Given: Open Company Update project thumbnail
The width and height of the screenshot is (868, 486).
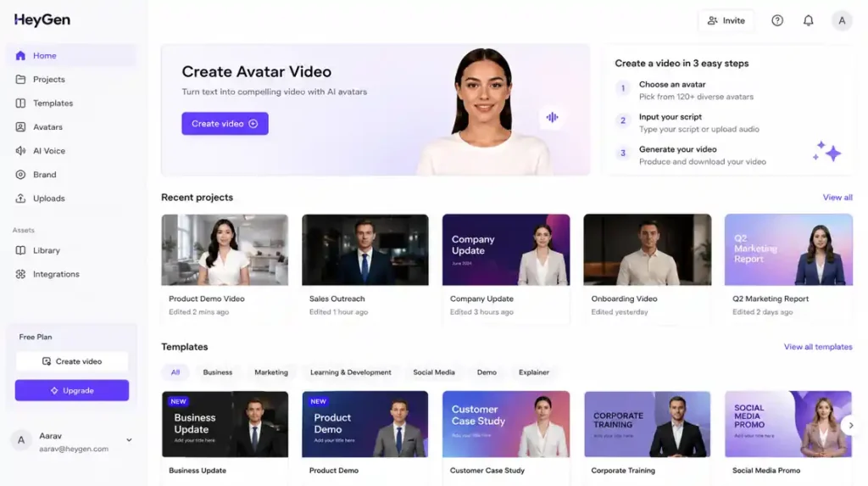Looking at the screenshot, I should coord(506,250).
